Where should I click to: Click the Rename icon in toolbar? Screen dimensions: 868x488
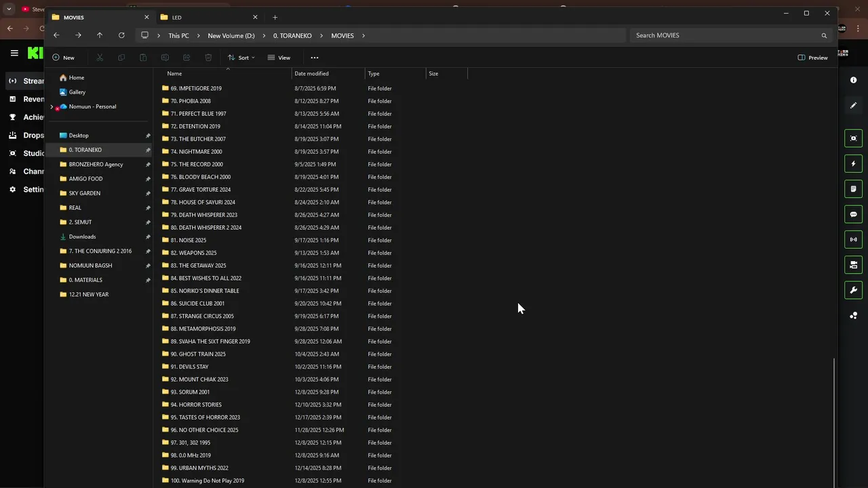click(165, 58)
